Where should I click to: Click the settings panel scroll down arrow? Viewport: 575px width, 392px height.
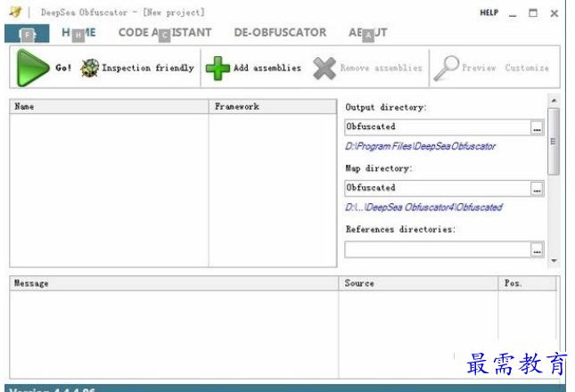(x=554, y=261)
